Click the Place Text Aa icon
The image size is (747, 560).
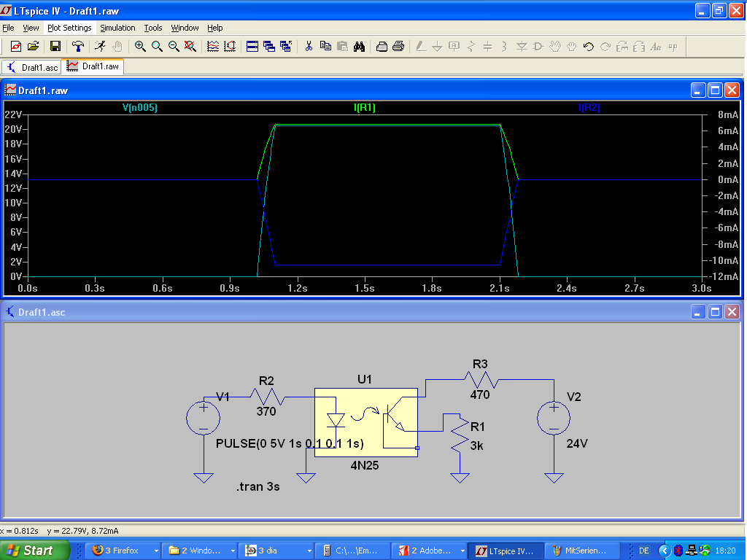coord(656,47)
